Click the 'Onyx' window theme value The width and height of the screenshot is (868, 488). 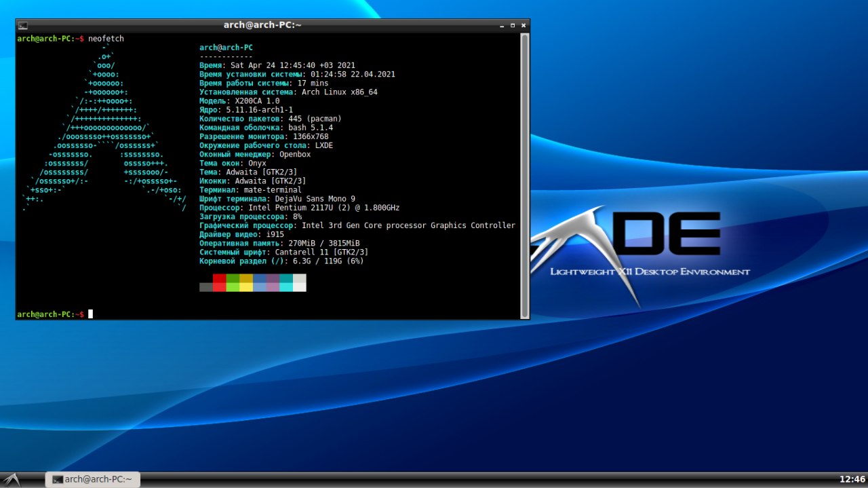pos(257,163)
